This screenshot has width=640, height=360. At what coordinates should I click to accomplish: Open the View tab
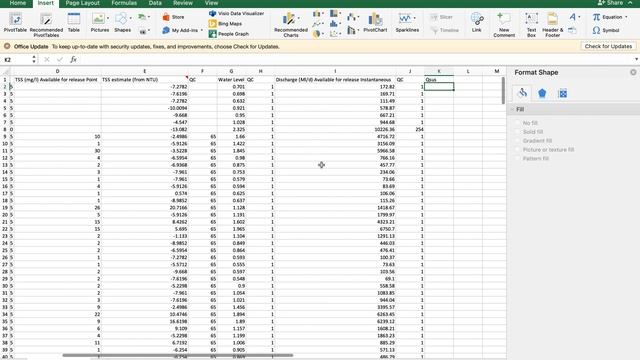point(211,3)
